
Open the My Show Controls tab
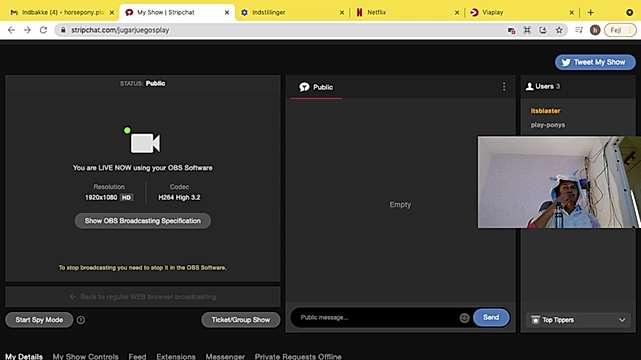pyautogui.click(x=85, y=356)
